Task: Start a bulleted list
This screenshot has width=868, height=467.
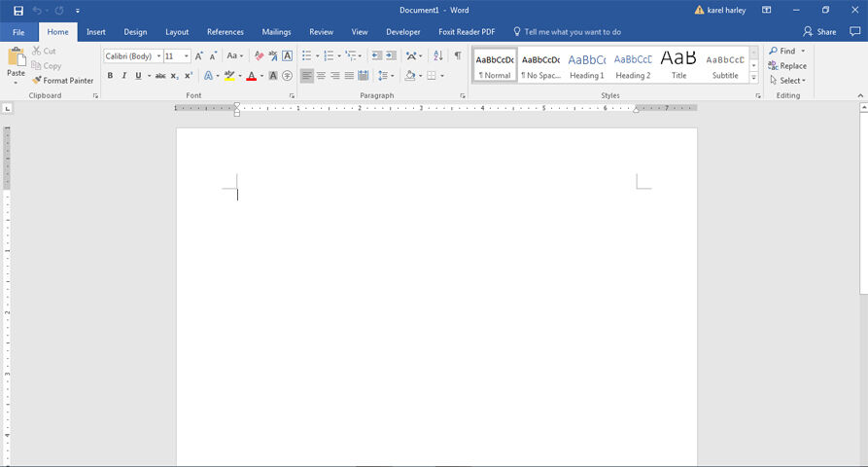Action: (x=307, y=56)
